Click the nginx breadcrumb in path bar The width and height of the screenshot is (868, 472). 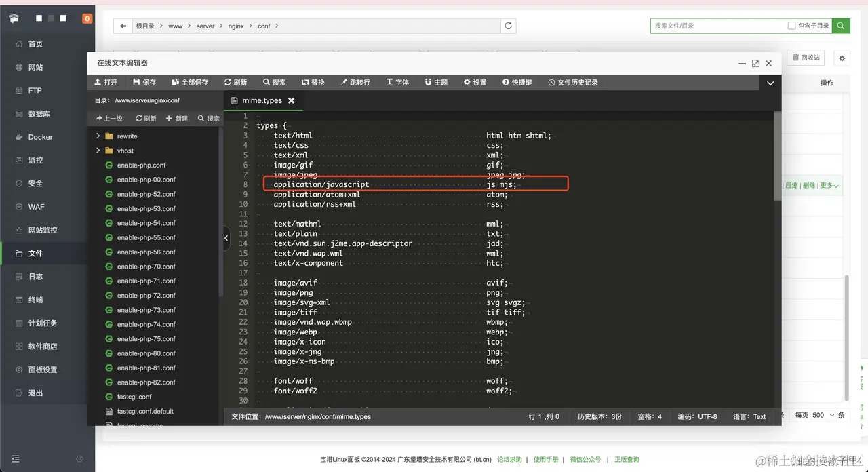pos(236,26)
